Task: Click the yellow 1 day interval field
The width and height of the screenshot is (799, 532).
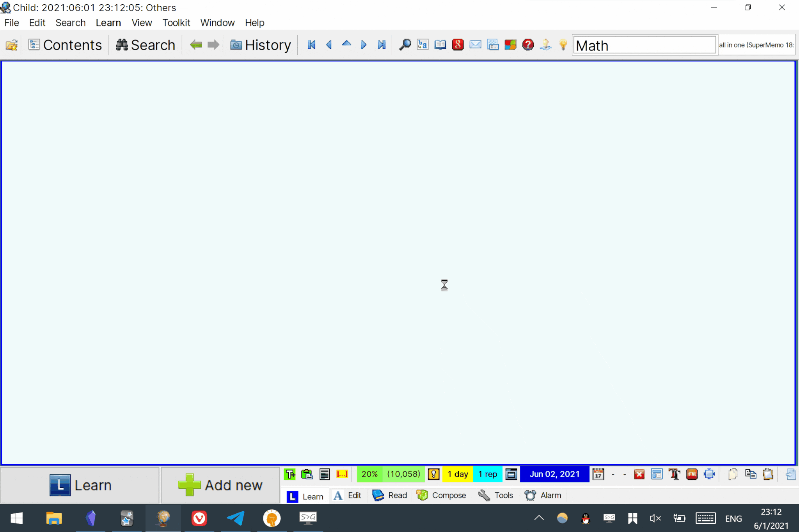Action: pos(457,474)
